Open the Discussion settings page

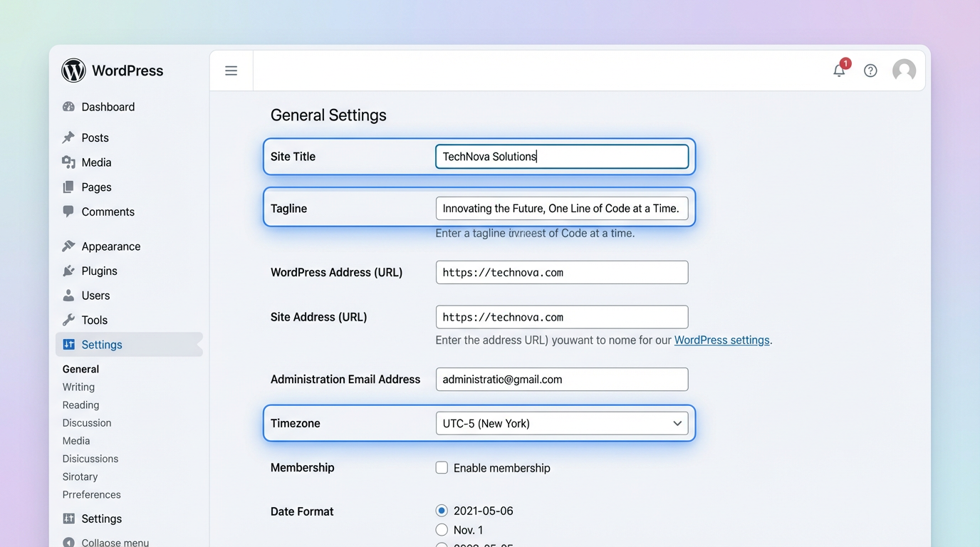click(x=87, y=422)
